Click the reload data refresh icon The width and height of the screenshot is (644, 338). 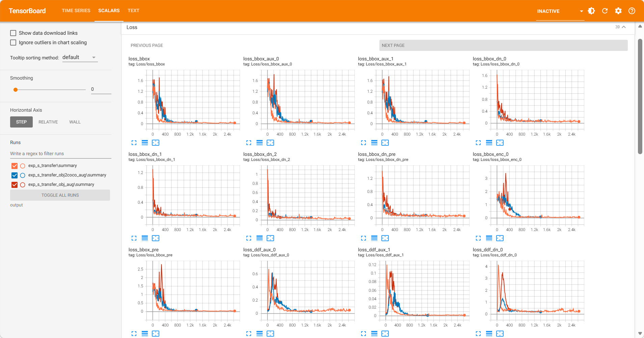(605, 11)
